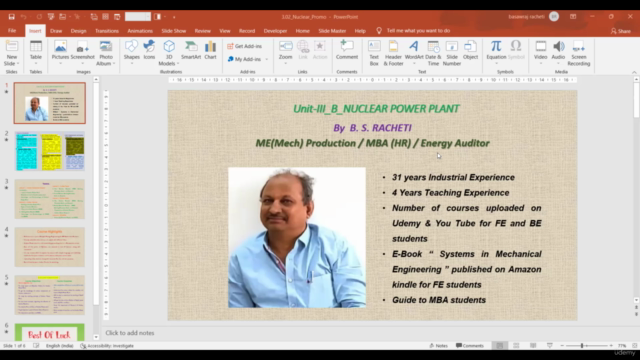Open the font size combo box in title bar
The image size is (640, 360).
[x=138, y=17]
